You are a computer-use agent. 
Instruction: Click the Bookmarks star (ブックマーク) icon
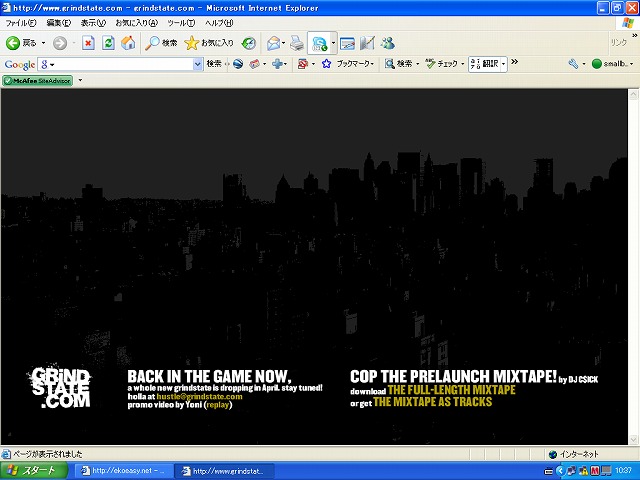click(x=326, y=64)
